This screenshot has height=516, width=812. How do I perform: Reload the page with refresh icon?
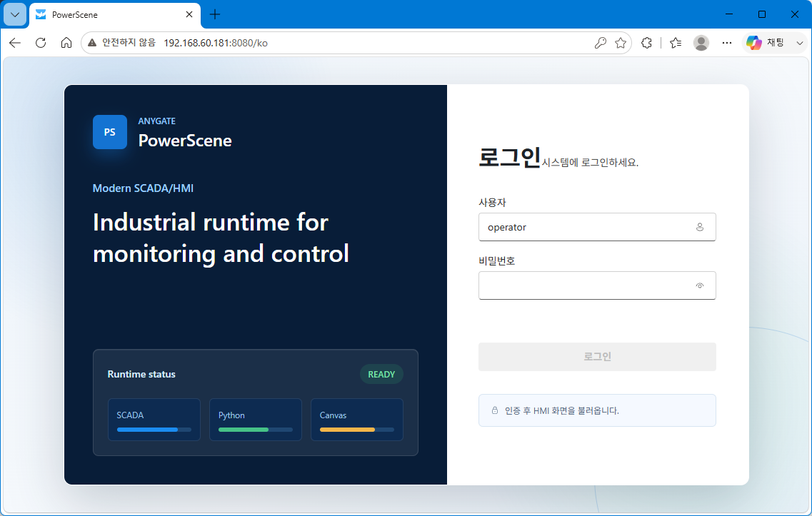coord(41,43)
